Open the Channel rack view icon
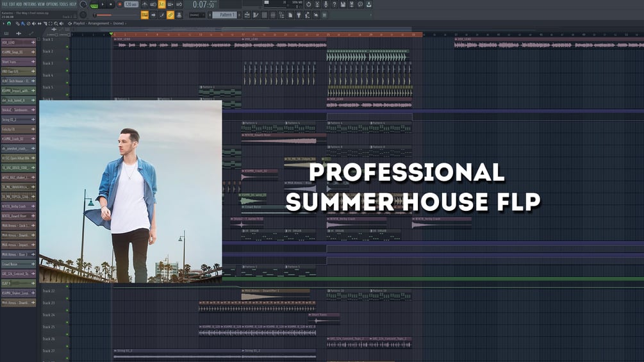Screen dimensions: 644x362 tap(264, 15)
